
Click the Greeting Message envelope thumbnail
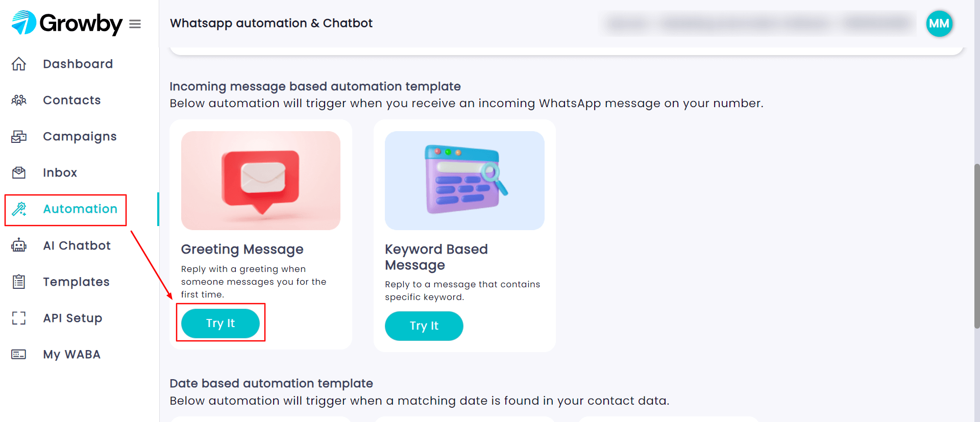[x=261, y=181]
